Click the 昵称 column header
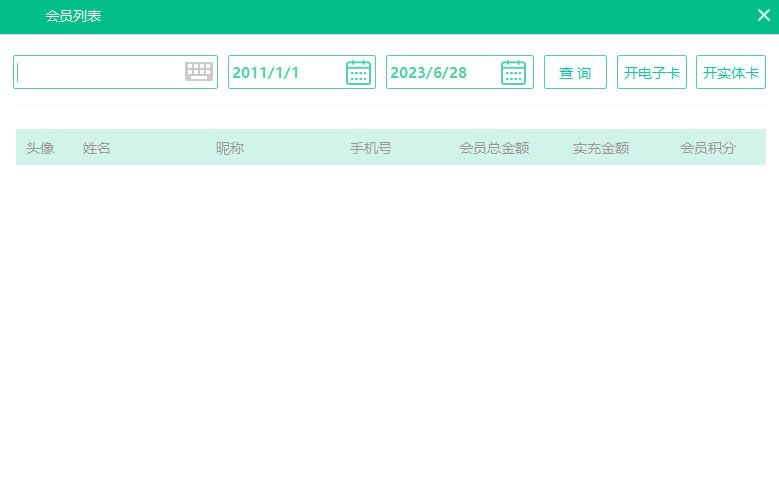779x488 pixels. tap(230, 148)
